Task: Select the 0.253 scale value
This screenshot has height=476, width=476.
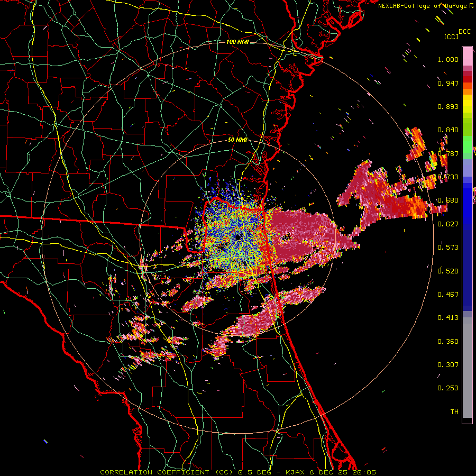Action: click(448, 388)
